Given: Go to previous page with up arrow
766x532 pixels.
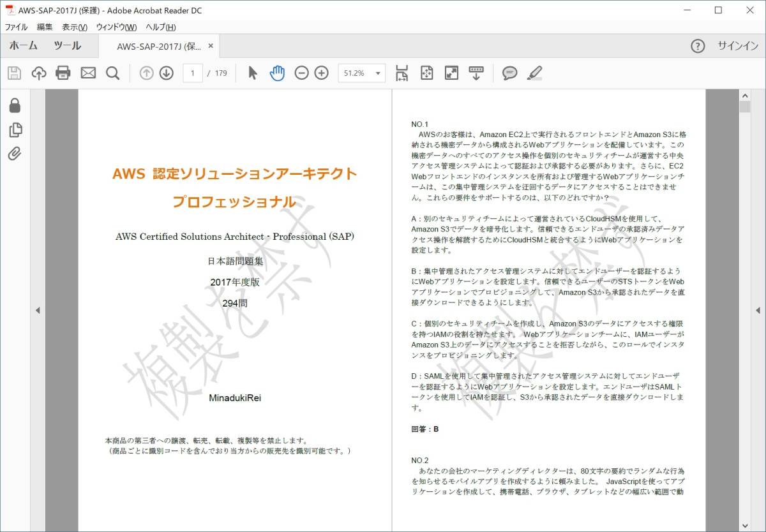Looking at the screenshot, I should point(147,73).
